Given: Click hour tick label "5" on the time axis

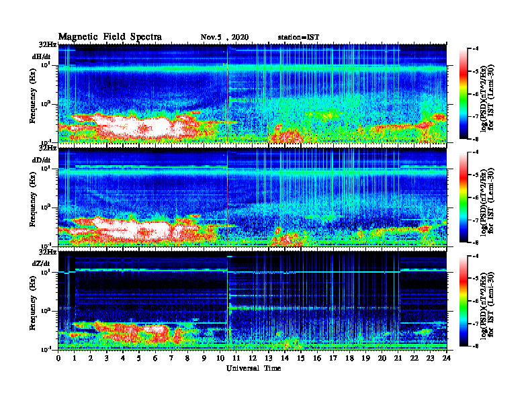Looking at the screenshot, I should point(139,358).
